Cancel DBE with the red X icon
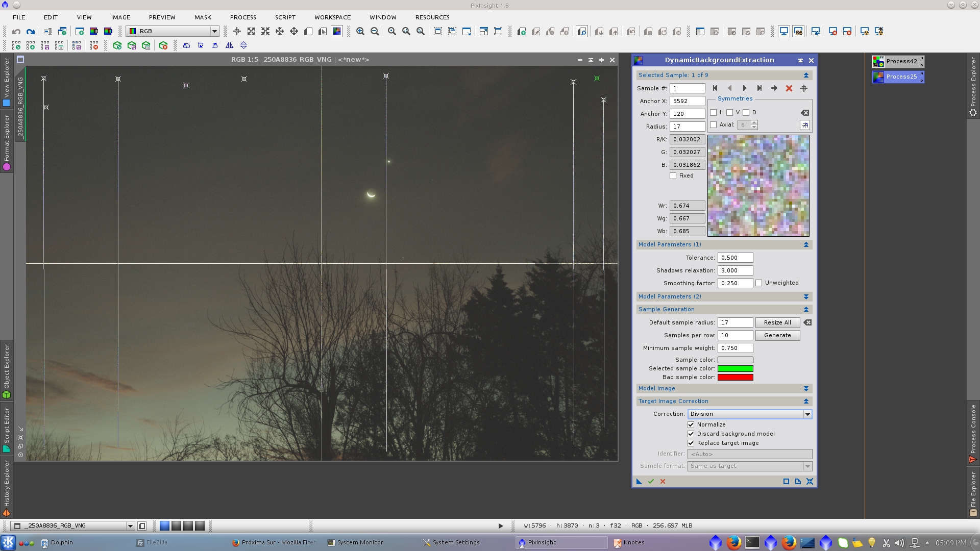The height and width of the screenshot is (551, 980). pos(663,481)
